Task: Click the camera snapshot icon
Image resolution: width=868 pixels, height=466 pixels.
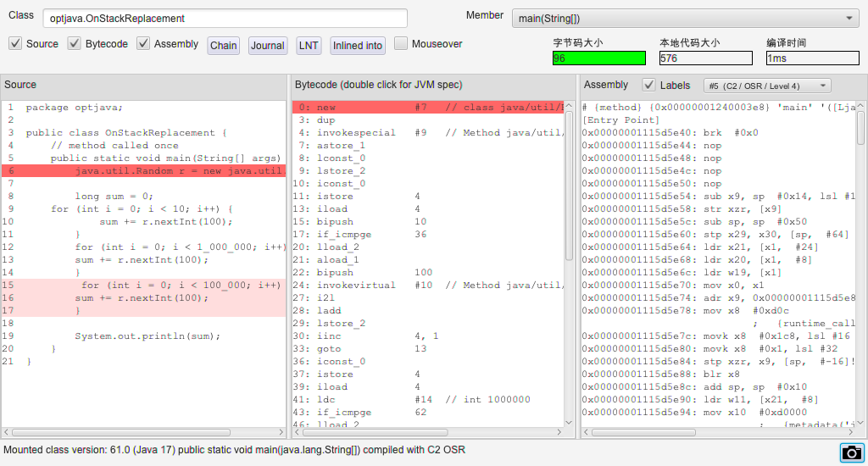Action: (x=851, y=452)
